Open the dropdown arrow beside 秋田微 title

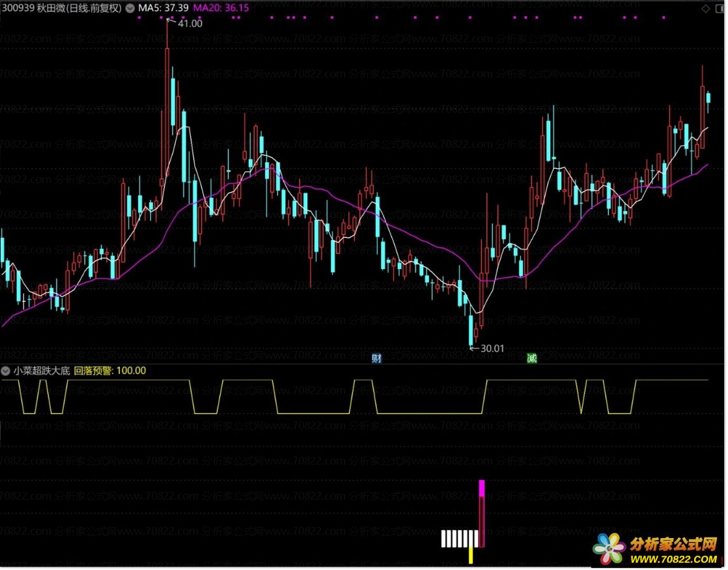point(130,8)
